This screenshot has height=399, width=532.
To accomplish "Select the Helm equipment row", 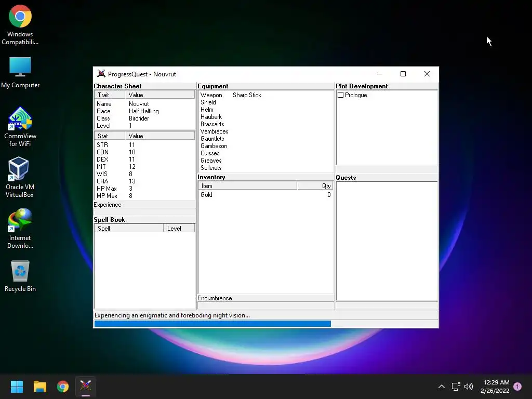I will click(x=265, y=110).
